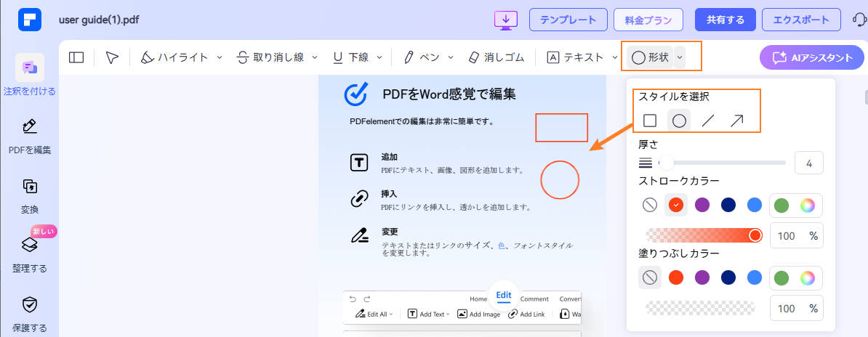868x337 pixels.
Task: Open 変換 convert tool in sidebar
Action: 30,195
